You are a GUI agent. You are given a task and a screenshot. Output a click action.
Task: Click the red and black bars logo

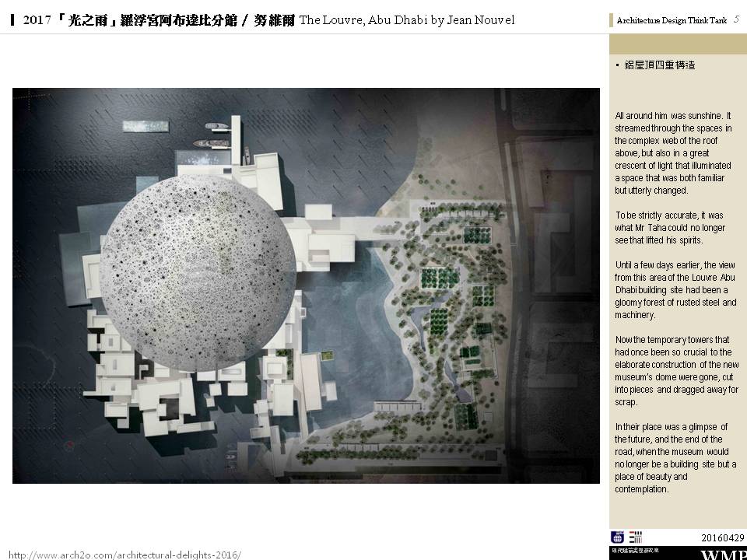coord(636,537)
